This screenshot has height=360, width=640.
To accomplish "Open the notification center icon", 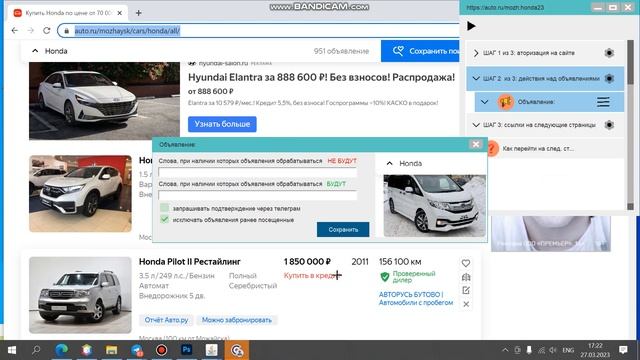I will (x=623, y=350).
